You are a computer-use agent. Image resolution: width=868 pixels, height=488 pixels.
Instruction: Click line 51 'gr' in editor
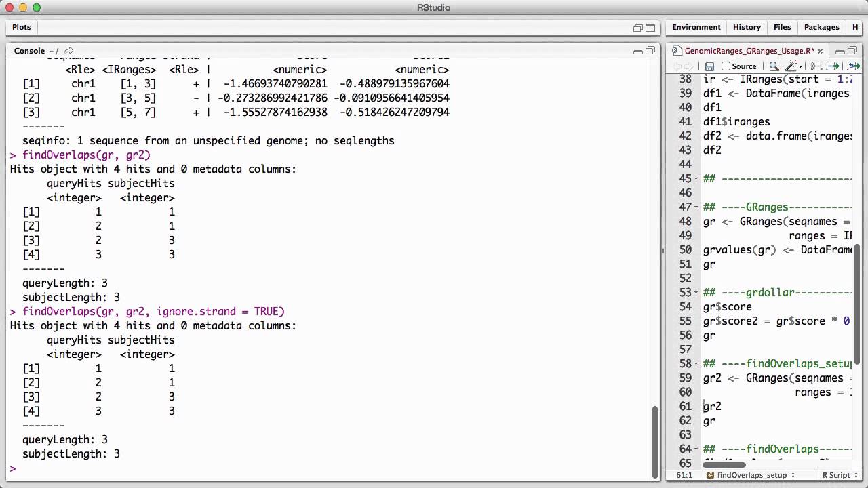(709, 264)
